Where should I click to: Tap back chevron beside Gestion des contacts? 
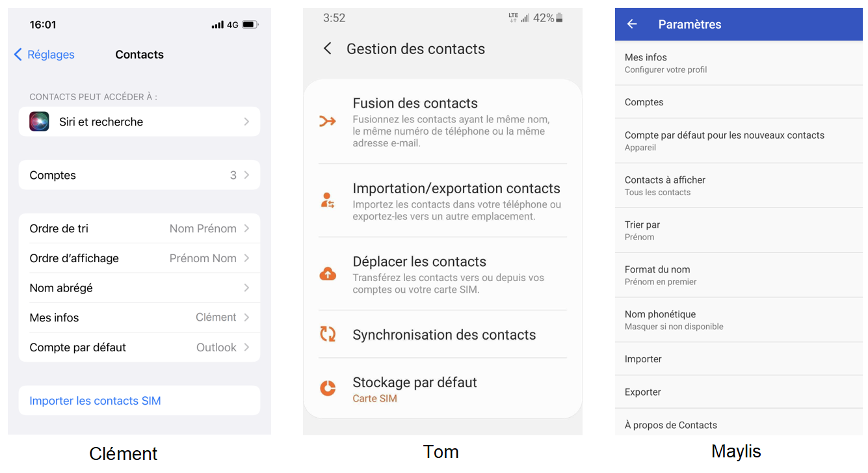click(x=328, y=49)
